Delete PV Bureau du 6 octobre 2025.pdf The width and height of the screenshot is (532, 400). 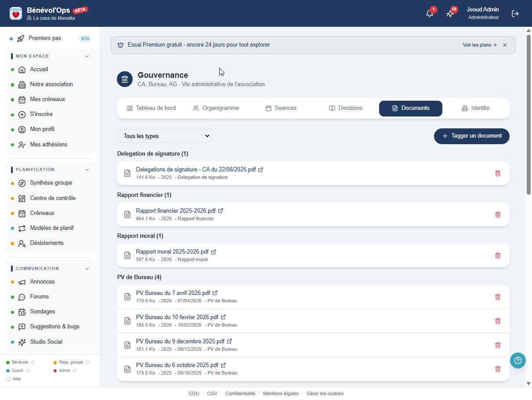tap(498, 369)
